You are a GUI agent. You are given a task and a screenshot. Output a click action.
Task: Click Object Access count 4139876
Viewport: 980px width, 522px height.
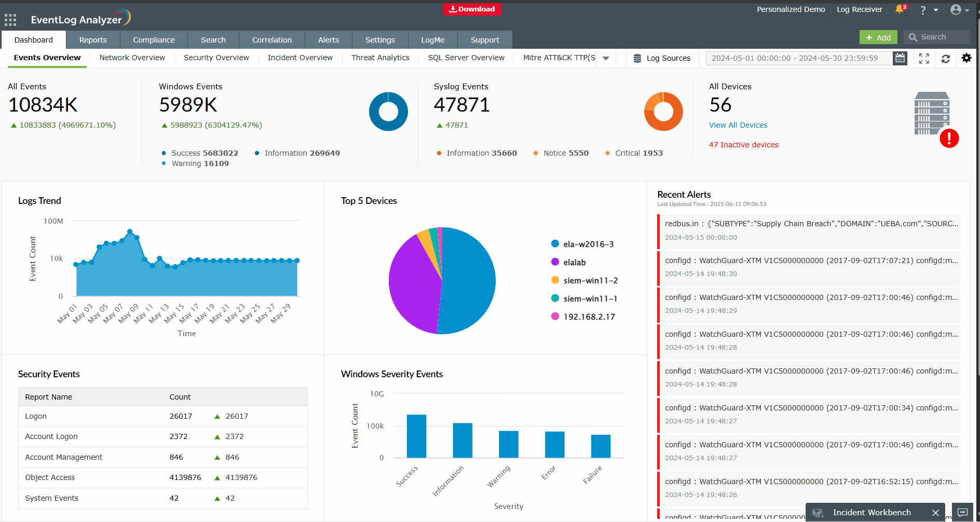(185, 477)
